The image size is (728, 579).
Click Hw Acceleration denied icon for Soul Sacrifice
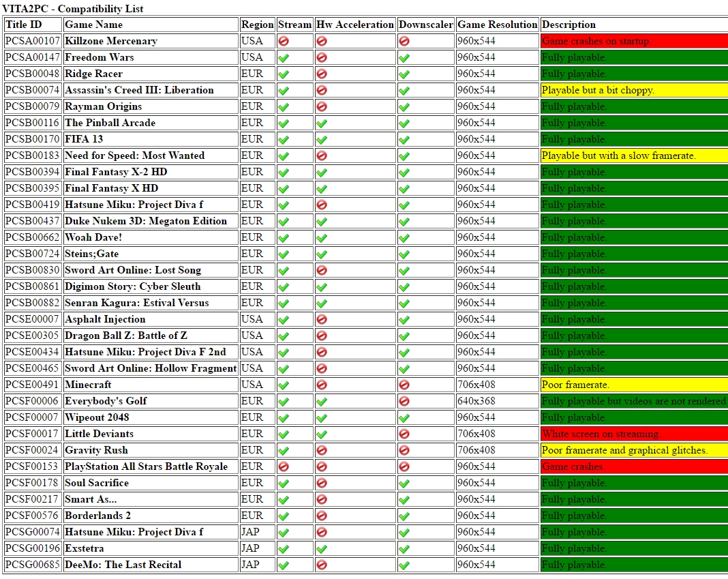pos(321,484)
